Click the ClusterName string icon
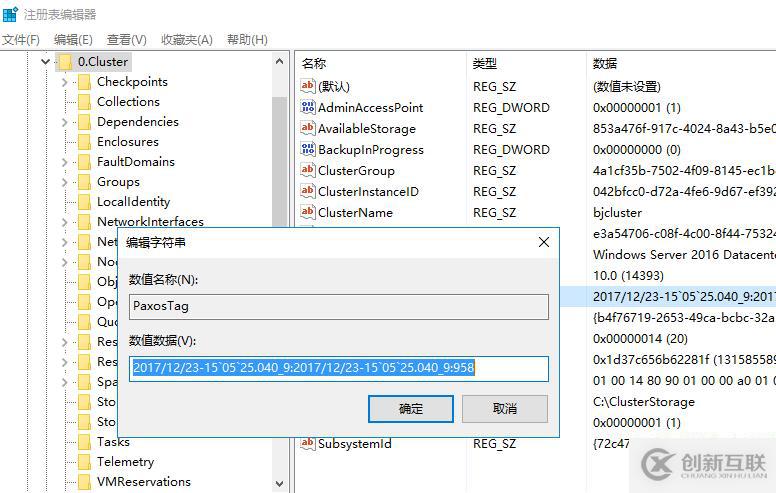 [308, 212]
